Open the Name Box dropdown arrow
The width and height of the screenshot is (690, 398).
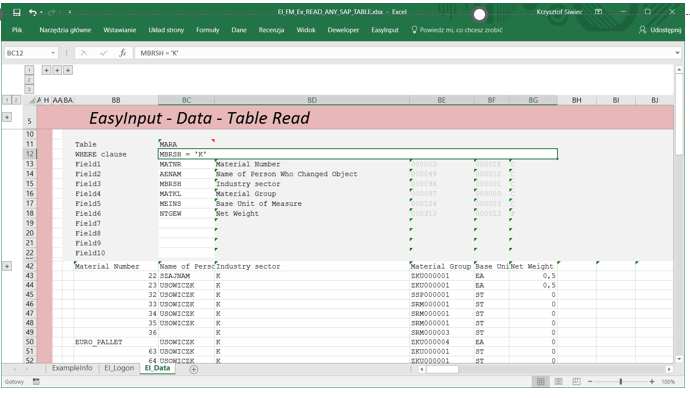coord(53,53)
